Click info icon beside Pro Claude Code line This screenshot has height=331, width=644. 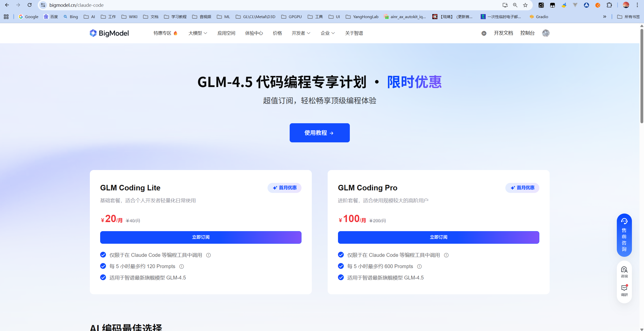(x=446, y=255)
